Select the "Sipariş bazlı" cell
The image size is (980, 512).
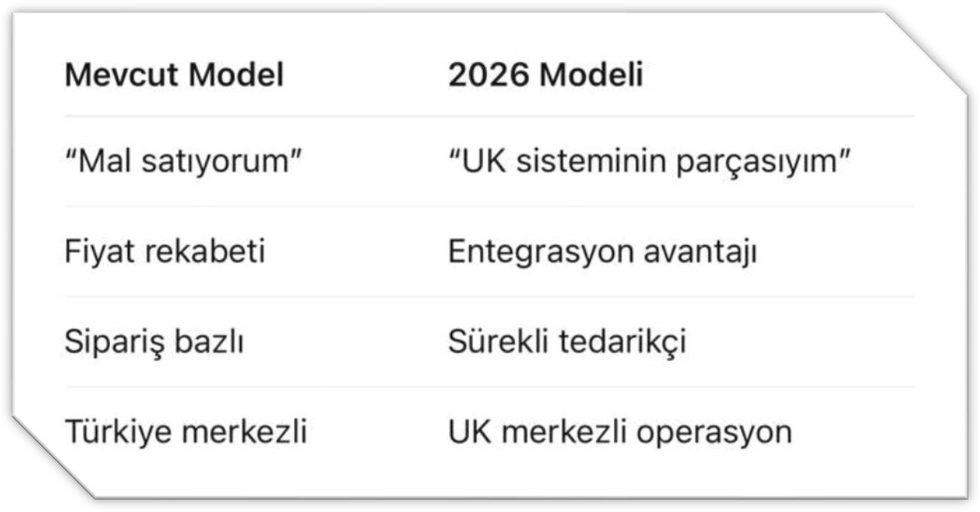click(154, 342)
